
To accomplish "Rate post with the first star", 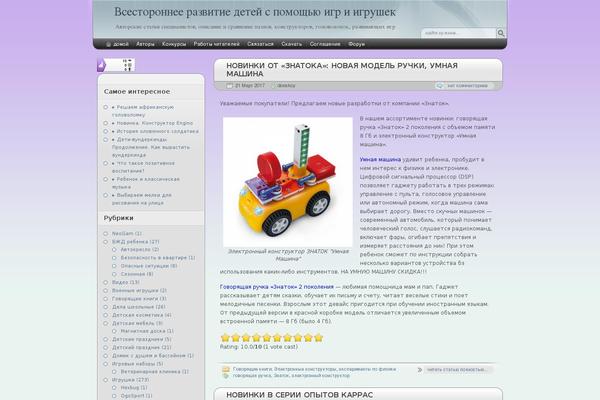I will (225, 338).
